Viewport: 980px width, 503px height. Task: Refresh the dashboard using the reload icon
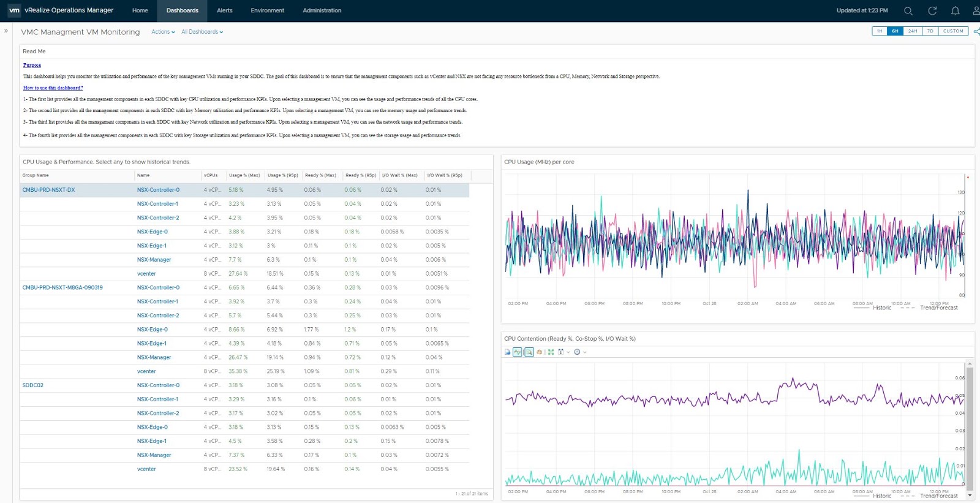pyautogui.click(x=932, y=11)
